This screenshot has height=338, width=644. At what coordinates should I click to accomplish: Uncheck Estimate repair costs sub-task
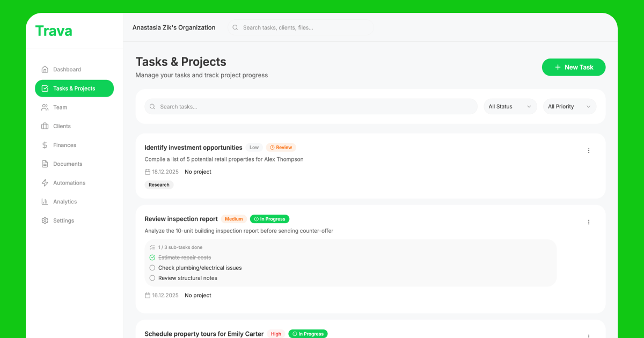(152, 258)
